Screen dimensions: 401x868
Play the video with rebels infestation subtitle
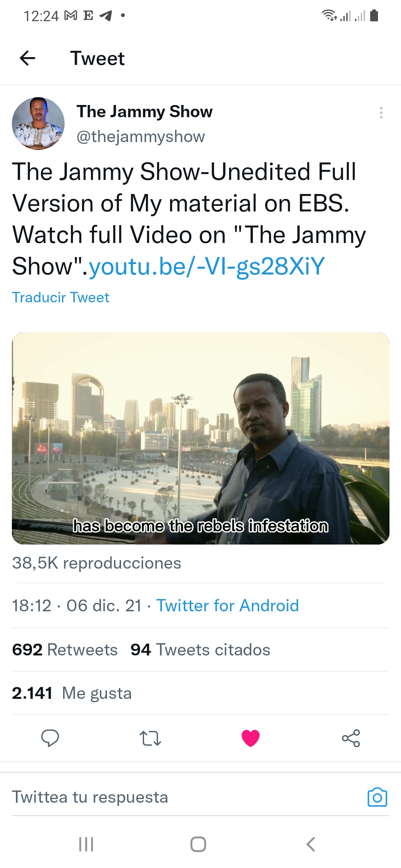(x=200, y=438)
